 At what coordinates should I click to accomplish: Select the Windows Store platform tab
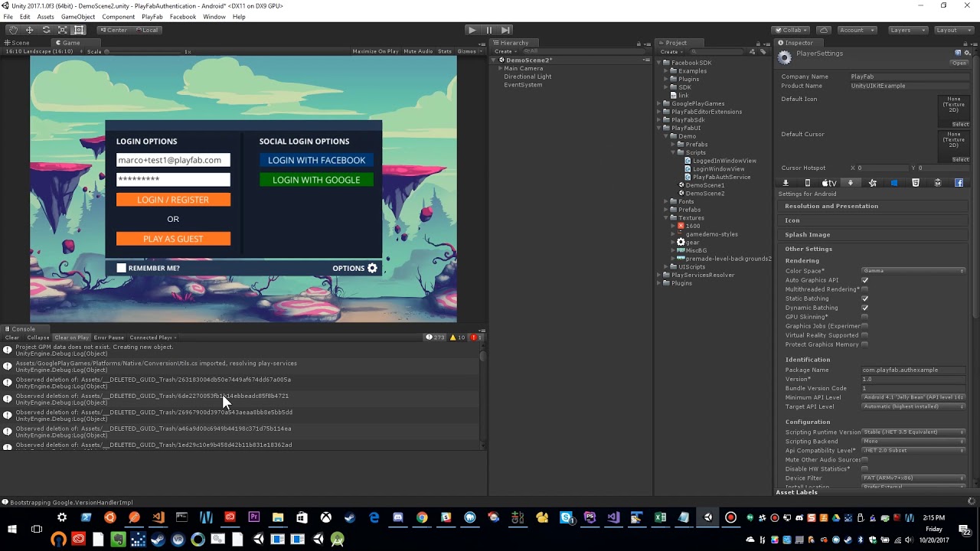(x=893, y=183)
